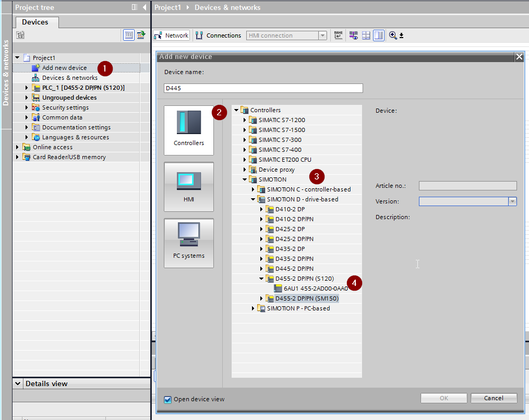Screen dimensions: 529x420
Task: Click Project1 in the breadcrumb header
Action: (167, 7)
